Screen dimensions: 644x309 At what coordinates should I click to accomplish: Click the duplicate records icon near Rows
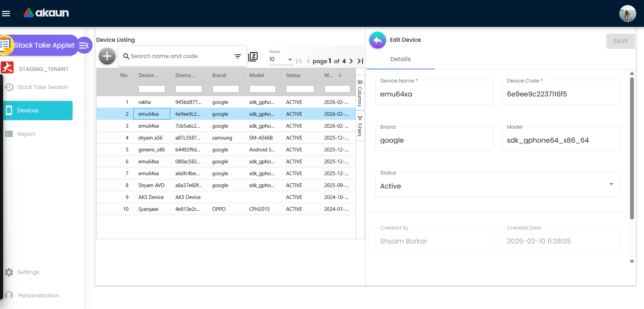253,56
